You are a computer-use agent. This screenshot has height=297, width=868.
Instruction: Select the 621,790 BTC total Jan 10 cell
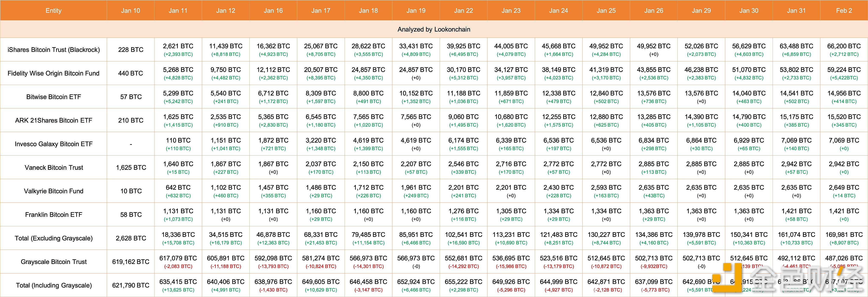tap(131, 285)
